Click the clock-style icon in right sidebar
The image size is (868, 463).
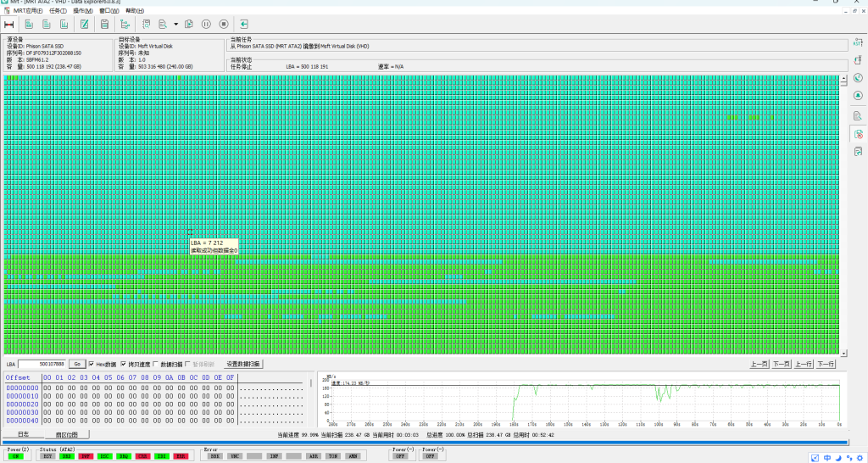coord(858,77)
